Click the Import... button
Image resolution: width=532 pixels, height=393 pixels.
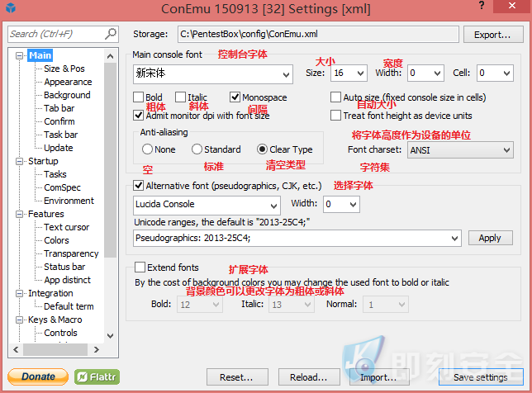[x=379, y=377]
